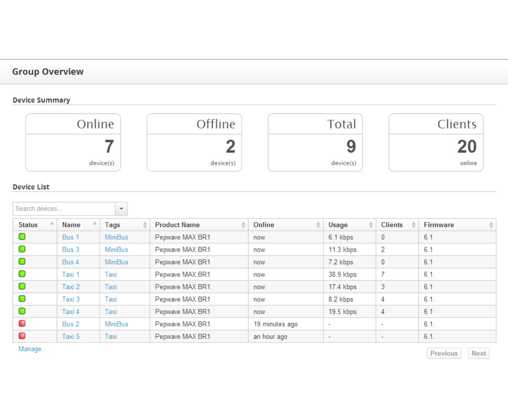Click the Previous page button
Image resolution: width=508 pixels, height=420 pixels.
[444, 353]
